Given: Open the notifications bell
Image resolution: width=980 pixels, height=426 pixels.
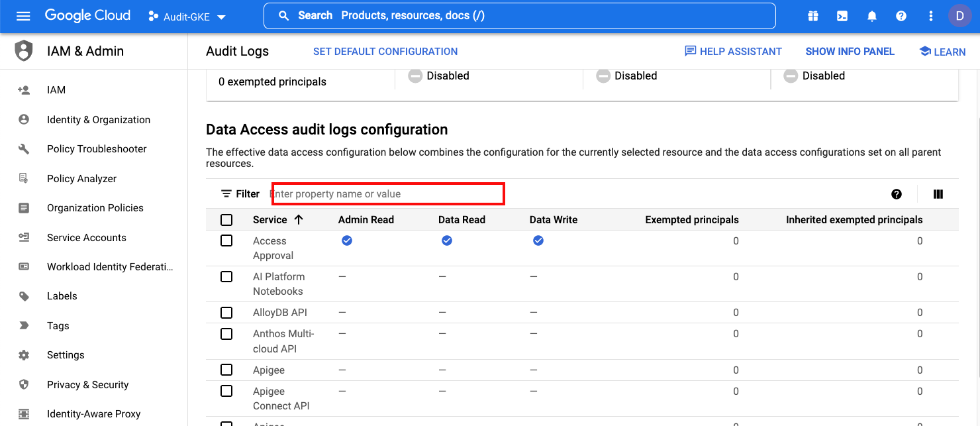Looking at the screenshot, I should tap(872, 16).
